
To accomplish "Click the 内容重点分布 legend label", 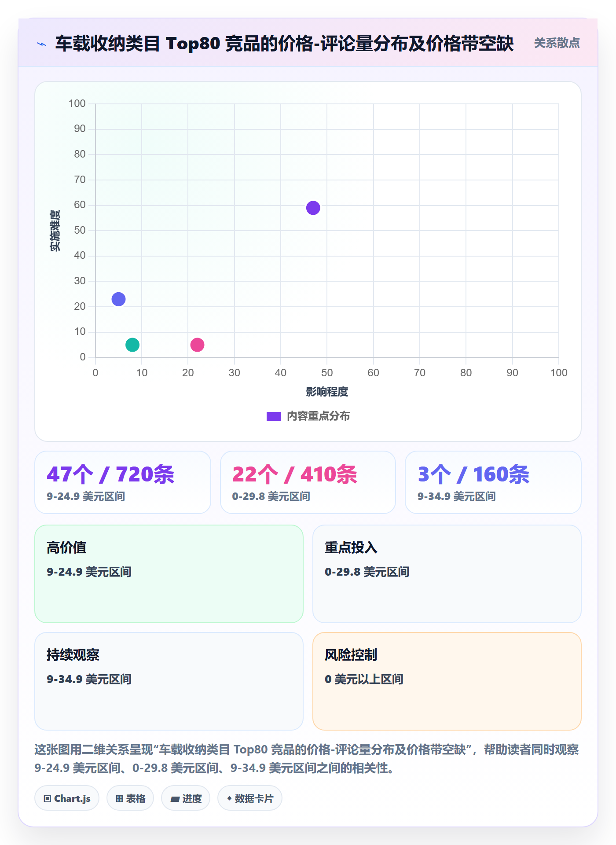I will coord(318,416).
